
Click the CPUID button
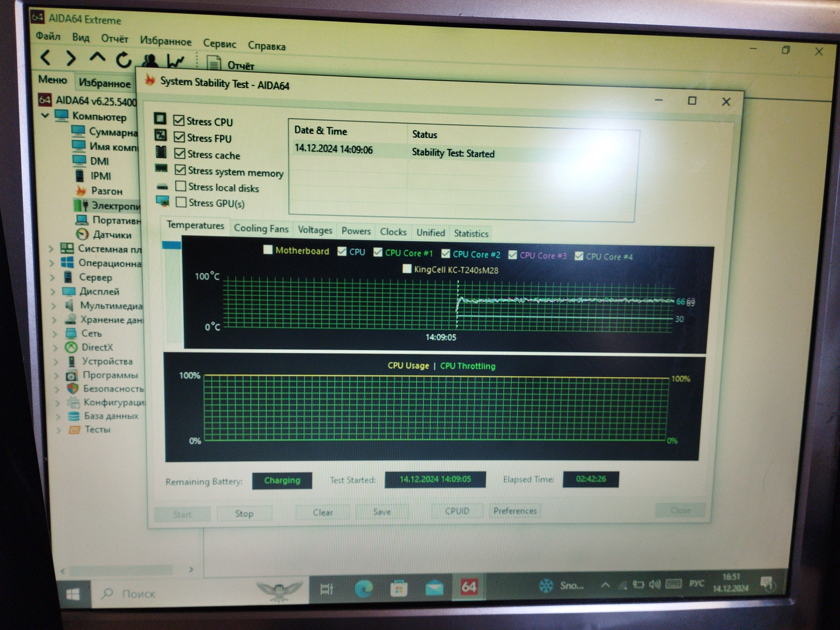[x=457, y=511]
